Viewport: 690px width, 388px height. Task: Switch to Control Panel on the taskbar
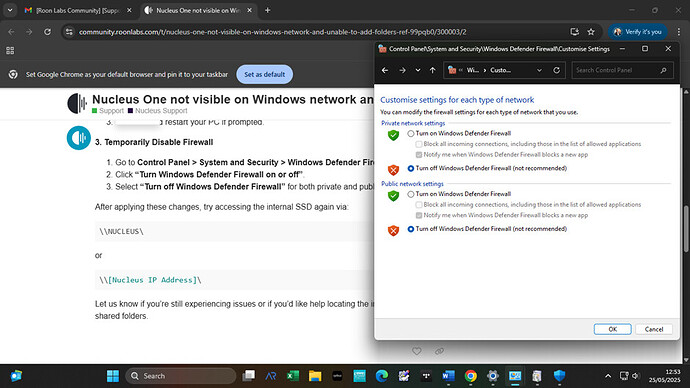(x=515, y=376)
